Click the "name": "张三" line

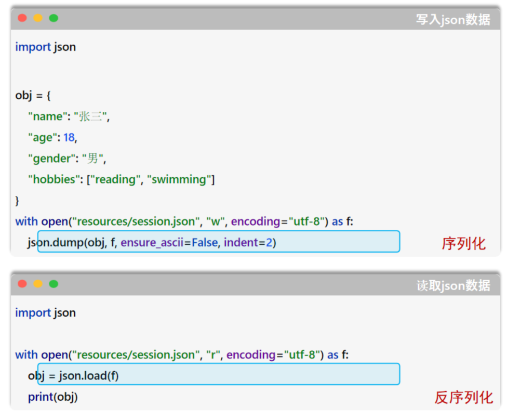pos(69,116)
